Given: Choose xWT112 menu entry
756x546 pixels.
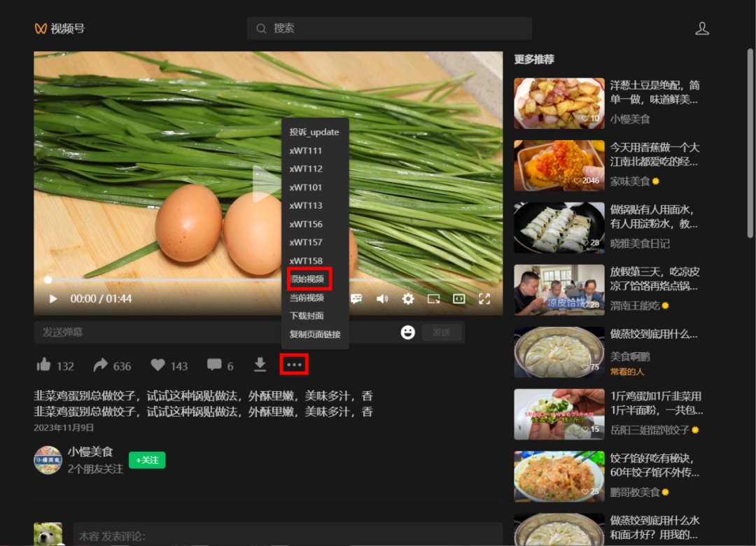Looking at the screenshot, I should pyautogui.click(x=306, y=169).
